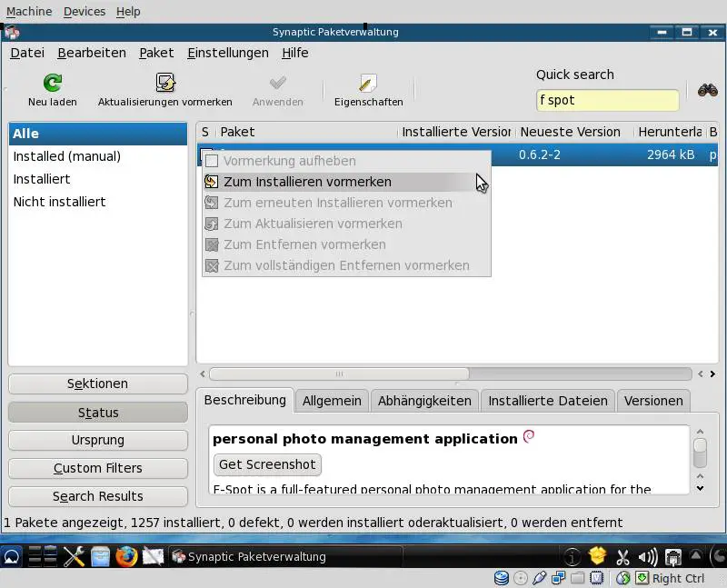Open the VirtualBox Devices menu

click(85, 11)
